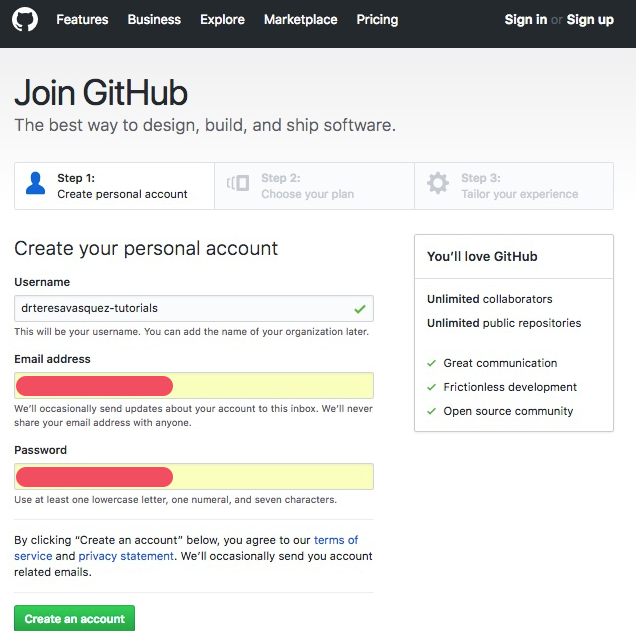Screen dimensions: 636x631
Task: Click the Sign in link
Action: (526, 19)
